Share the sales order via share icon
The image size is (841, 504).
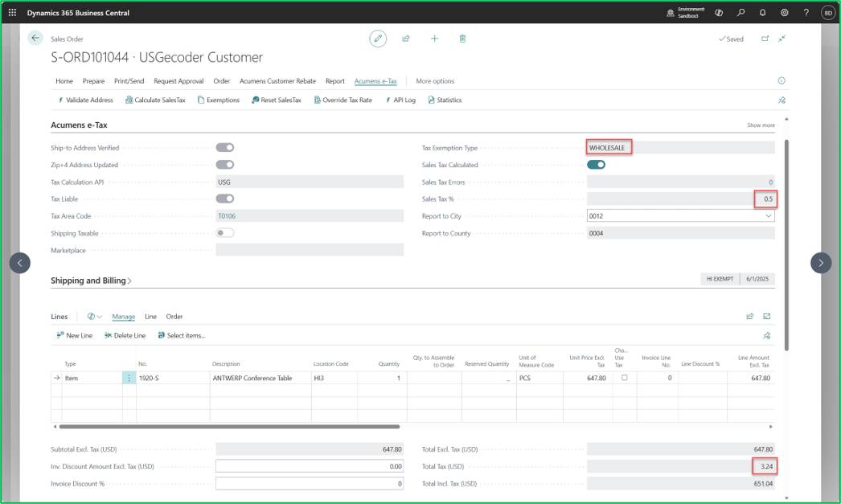406,39
